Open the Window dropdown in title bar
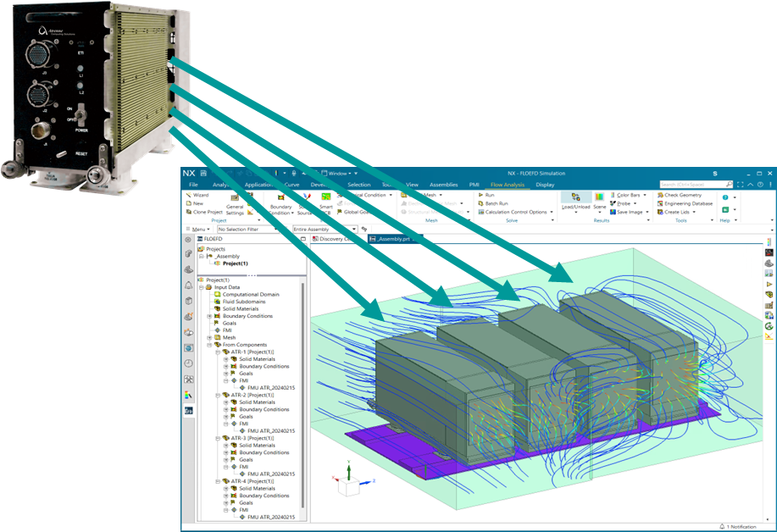777x532 pixels. coord(337,174)
